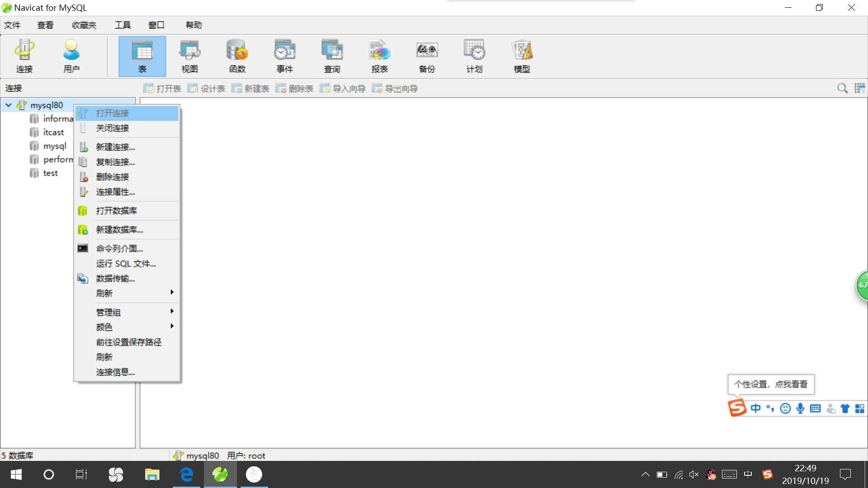The width and height of the screenshot is (868, 488).
Task: Select the mysql80 connection in tree
Action: coord(47,105)
